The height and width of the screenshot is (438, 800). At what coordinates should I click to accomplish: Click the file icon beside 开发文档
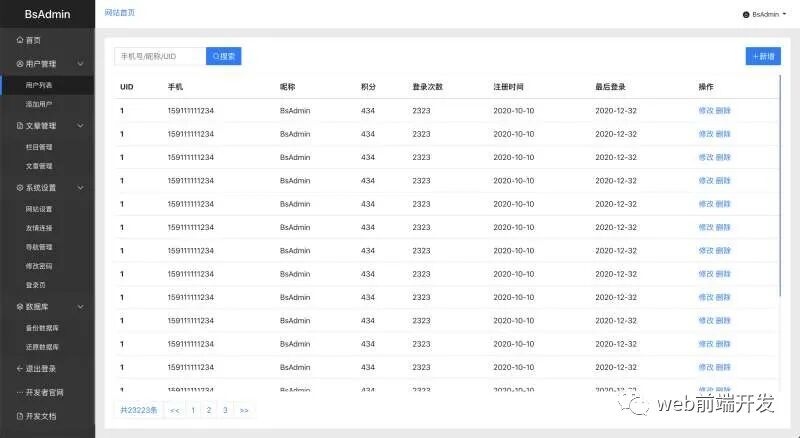[19, 416]
